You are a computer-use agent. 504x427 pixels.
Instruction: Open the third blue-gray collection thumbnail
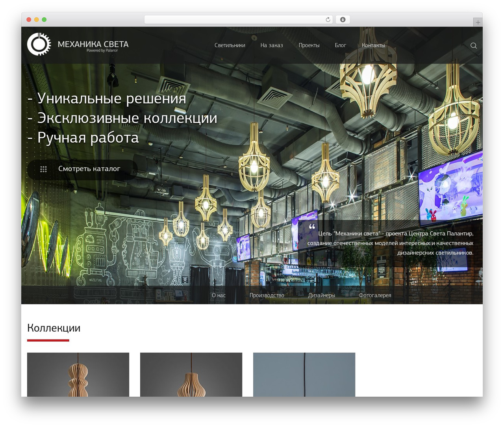[304, 375]
